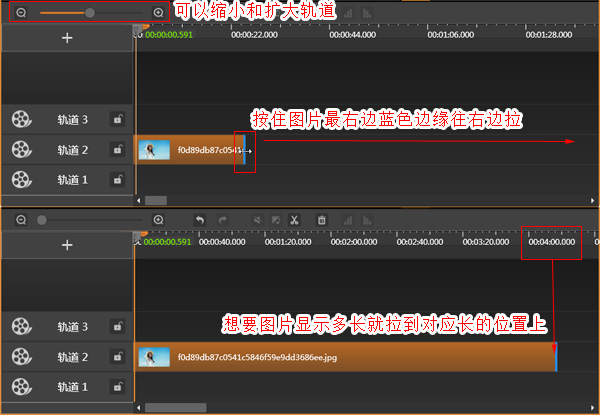600x415 pixels.
Task: Click the zoom-out magnifier in the lower timeline
Action: 21,220
